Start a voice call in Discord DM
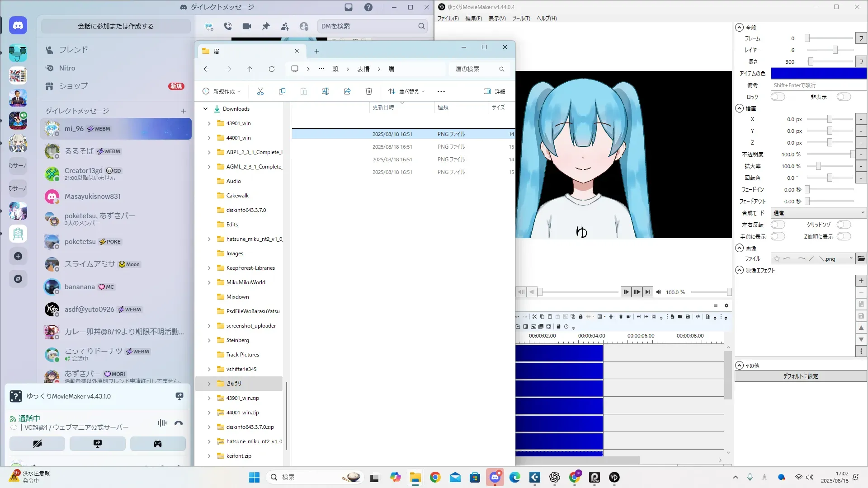 [228, 26]
